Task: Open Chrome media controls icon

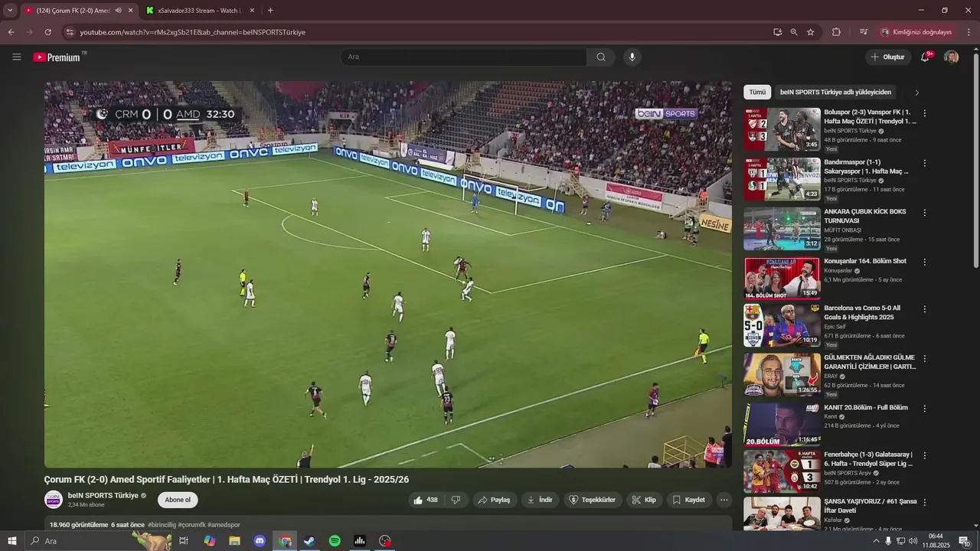Action: pyautogui.click(x=864, y=32)
